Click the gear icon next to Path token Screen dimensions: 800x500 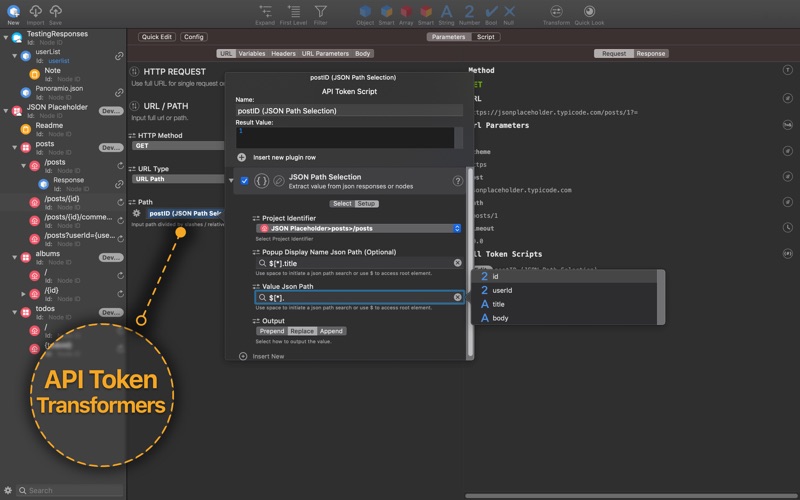pos(137,213)
